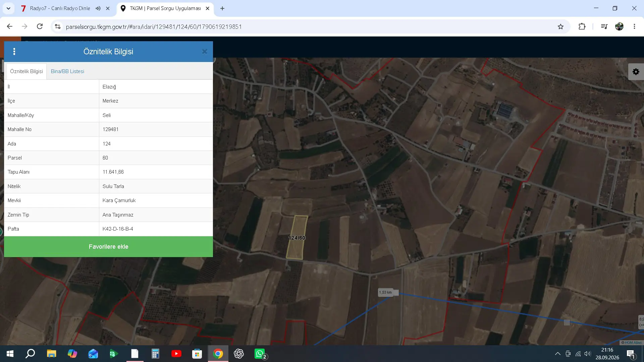Open the map settings gear icon

(x=636, y=72)
